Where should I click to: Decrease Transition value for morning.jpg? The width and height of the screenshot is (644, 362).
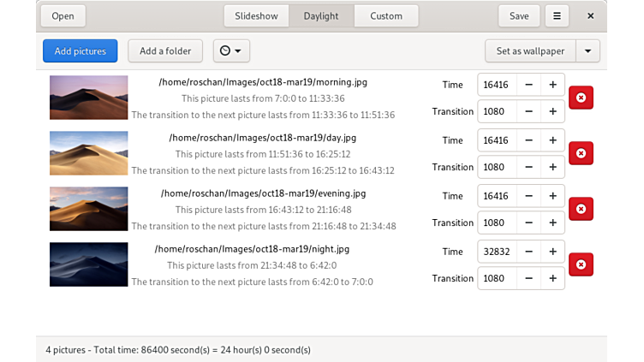pos(528,111)
